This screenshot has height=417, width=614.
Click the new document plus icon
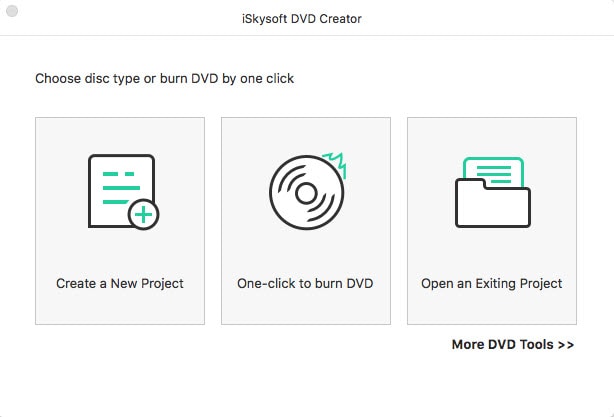click(x=124, y=192)
